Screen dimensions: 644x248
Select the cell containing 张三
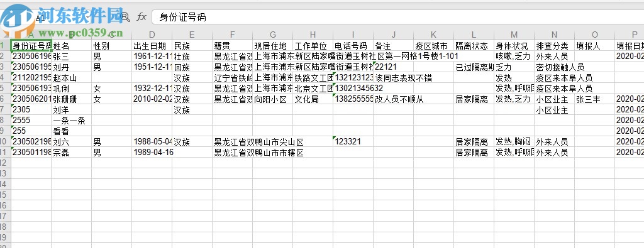click(72, 56)
